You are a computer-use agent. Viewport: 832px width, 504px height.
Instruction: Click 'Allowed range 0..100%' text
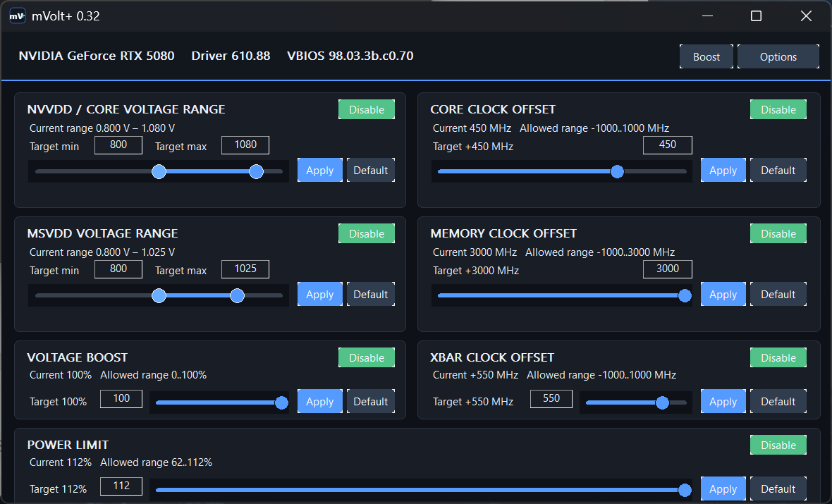(153, 374)
